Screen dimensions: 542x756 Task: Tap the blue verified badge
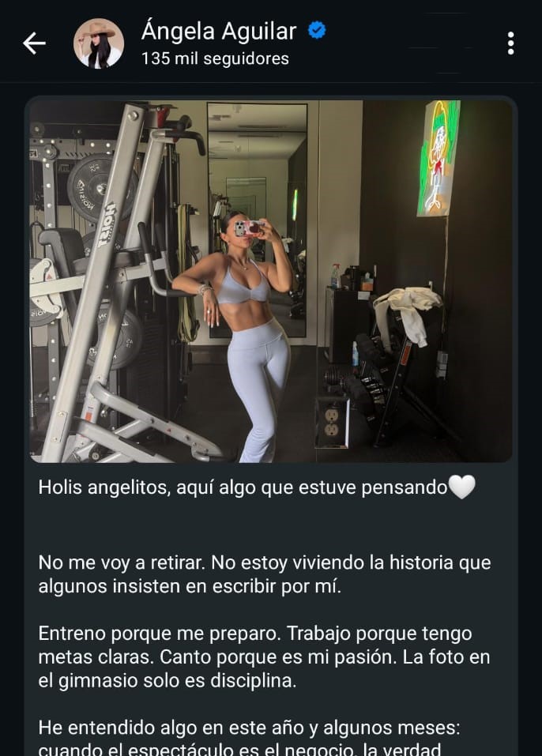(x=317, y=30)
